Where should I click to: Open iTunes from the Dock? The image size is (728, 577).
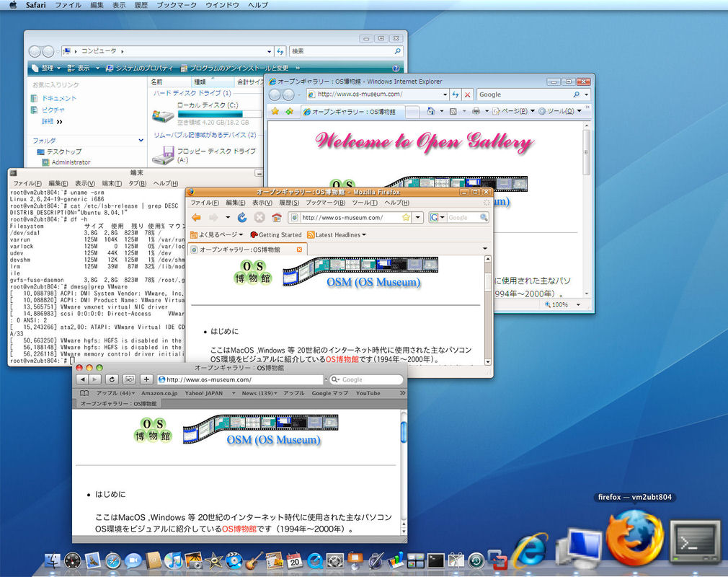174,560
